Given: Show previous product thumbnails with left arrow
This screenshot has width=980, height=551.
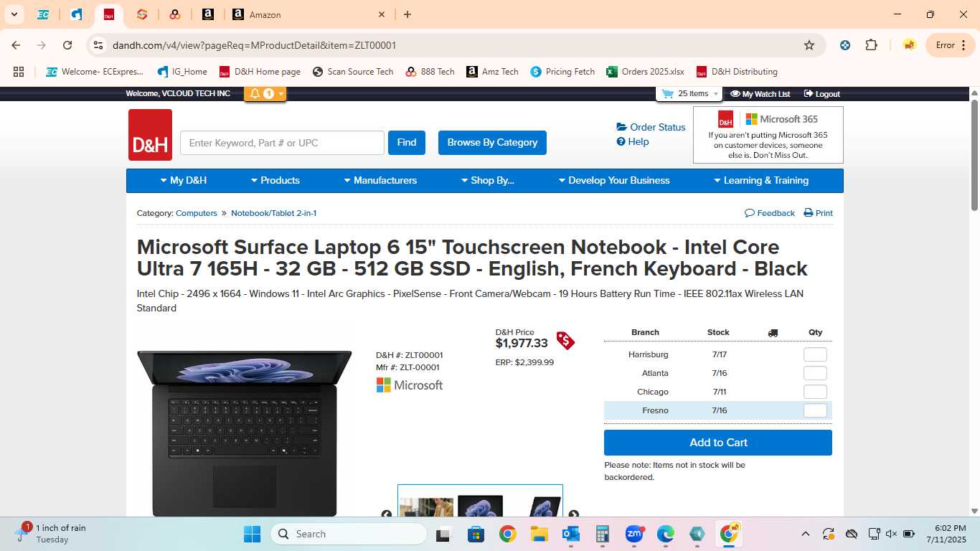Looking at the screenshot, I should coord(387,514).
